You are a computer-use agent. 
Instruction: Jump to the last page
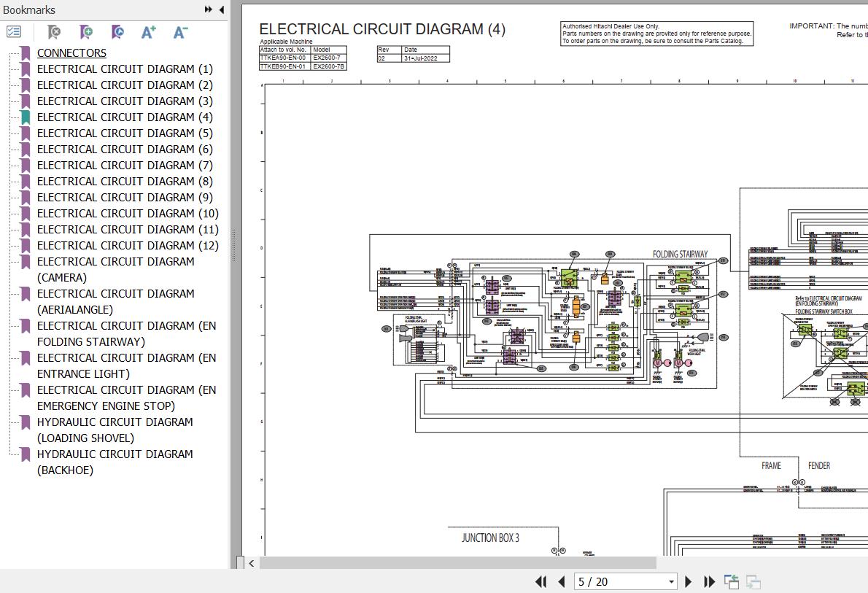tap(709, 581)
